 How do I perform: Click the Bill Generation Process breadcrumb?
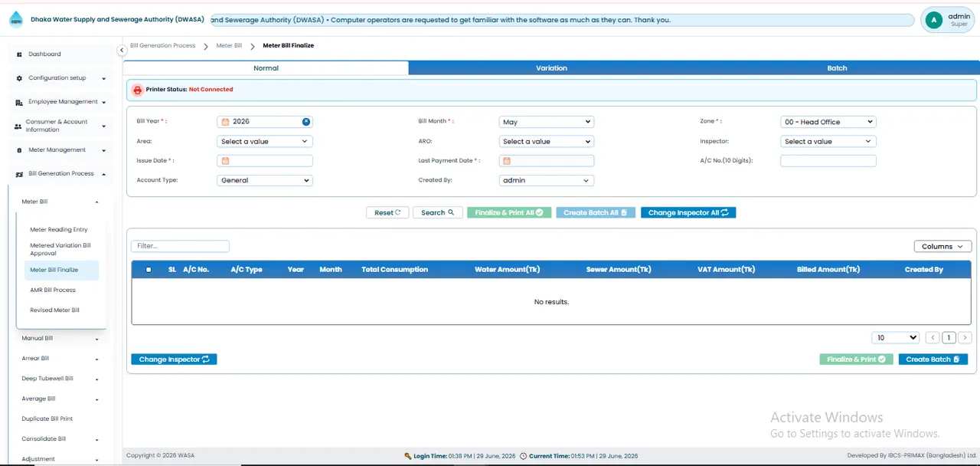[162, 46]
